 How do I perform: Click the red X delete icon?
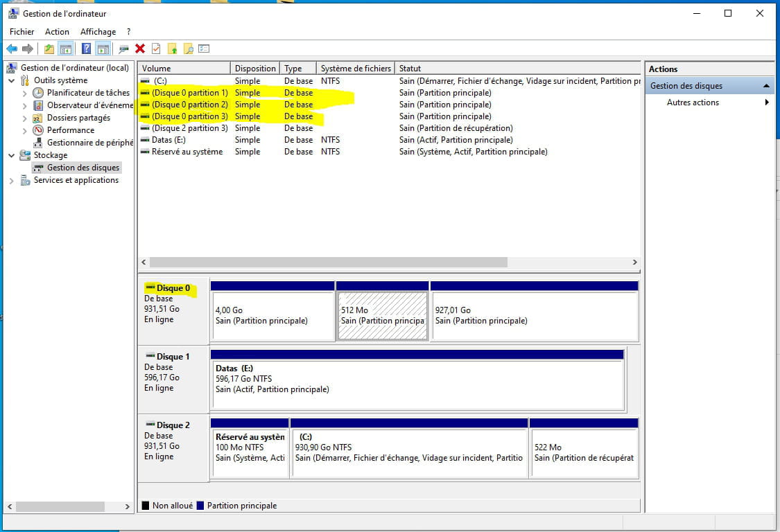[140, 48]
